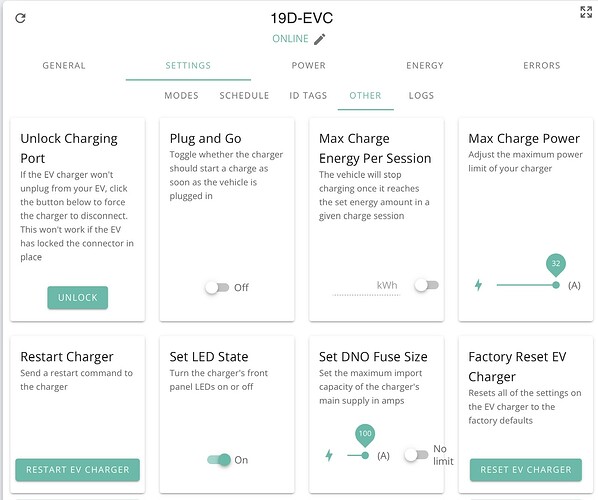The image size is (598, 500).
Task: Click the refresh icon at top left
Action: [20, 18]
